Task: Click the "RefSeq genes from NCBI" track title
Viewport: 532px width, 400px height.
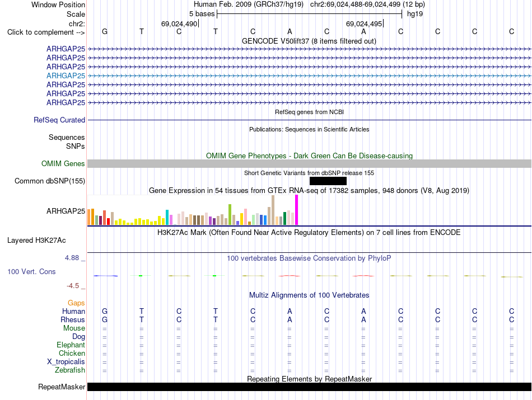Action: (309, 112)
